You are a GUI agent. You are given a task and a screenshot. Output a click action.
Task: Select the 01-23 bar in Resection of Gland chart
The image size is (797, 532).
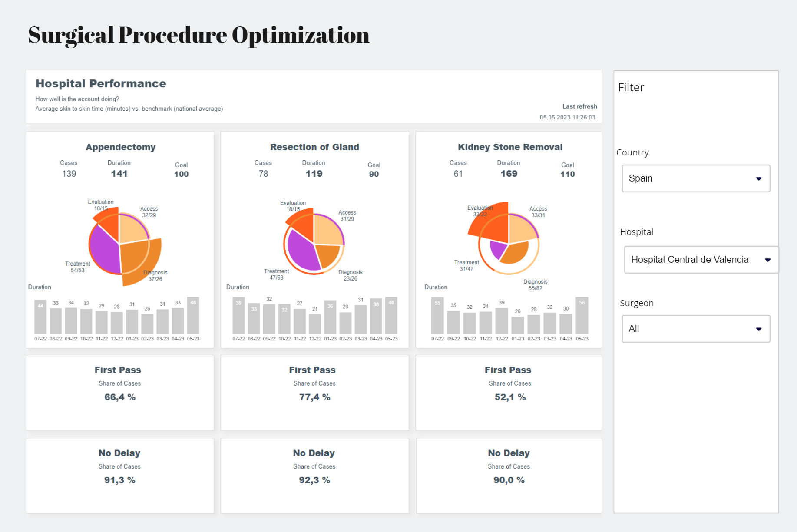coord(330,317)
